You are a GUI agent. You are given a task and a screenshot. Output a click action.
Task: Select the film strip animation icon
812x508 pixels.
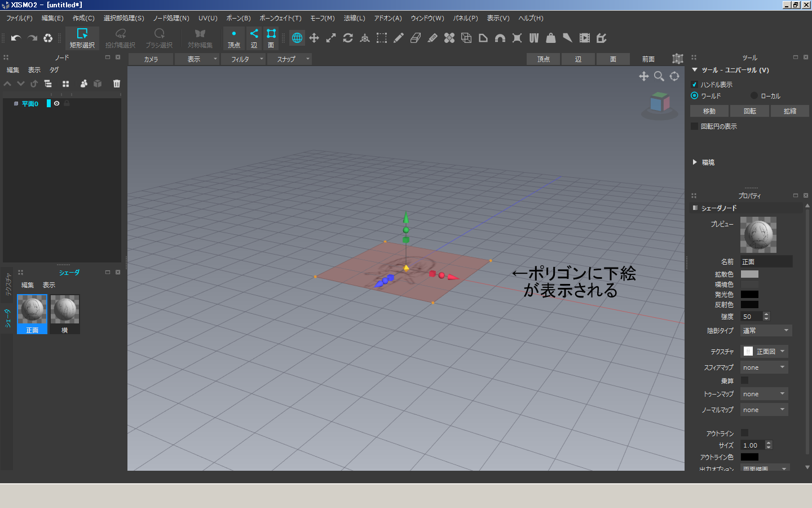click(585, 38)
